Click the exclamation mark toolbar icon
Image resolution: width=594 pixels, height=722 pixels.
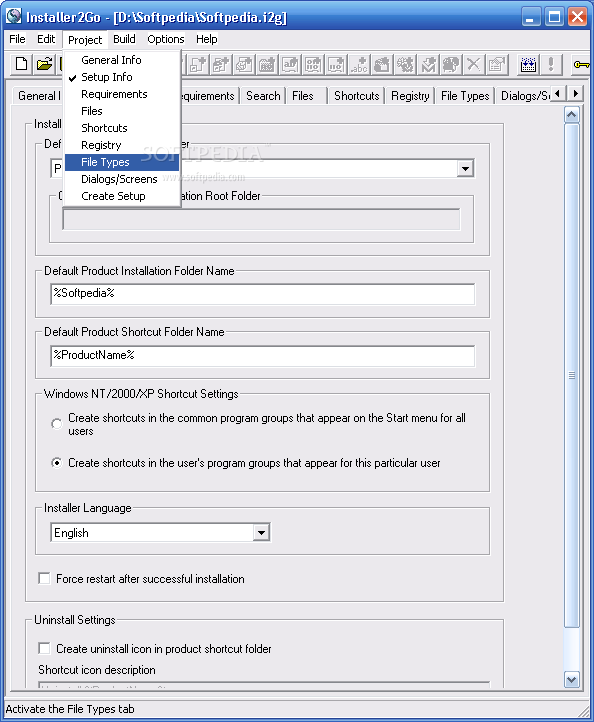(551, 64)
